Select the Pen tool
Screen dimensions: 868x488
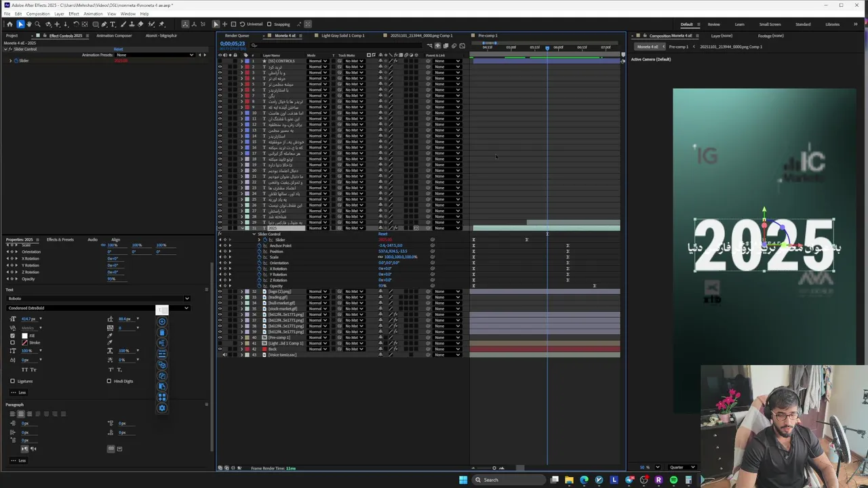pyautogui.click(x=104, y=24)
